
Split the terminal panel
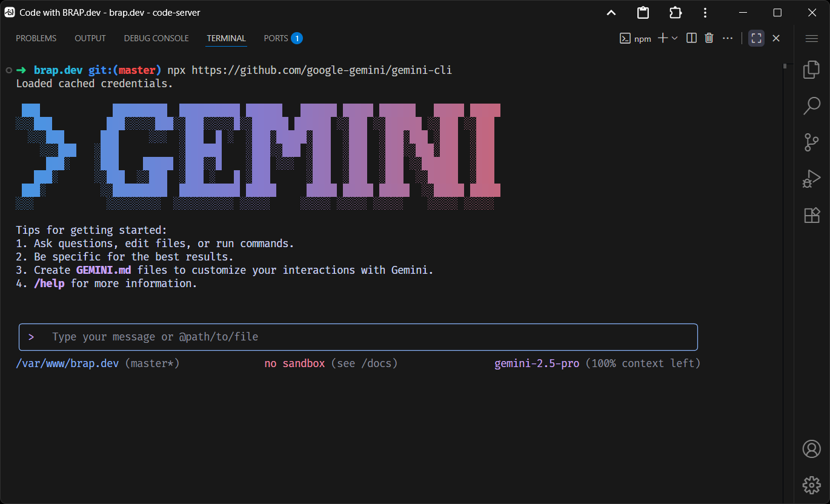(x=691, y=38)
